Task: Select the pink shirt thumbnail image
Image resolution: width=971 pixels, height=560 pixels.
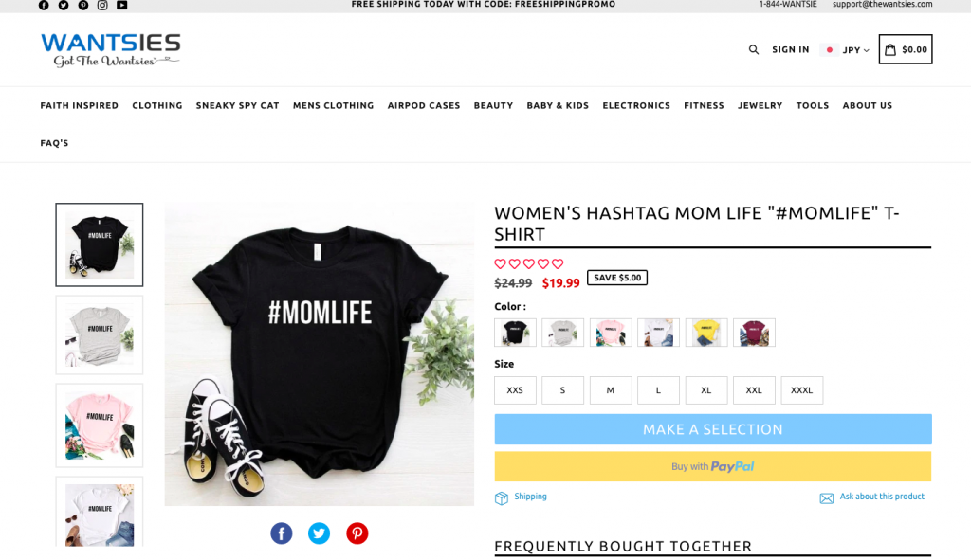Action: coord(99,425)
